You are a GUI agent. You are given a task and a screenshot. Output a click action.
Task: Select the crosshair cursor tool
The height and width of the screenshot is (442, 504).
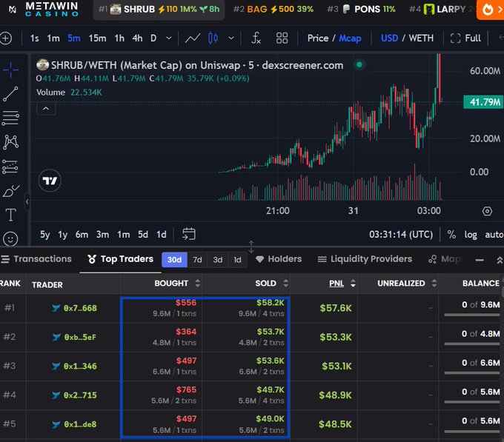coord(10,70)
